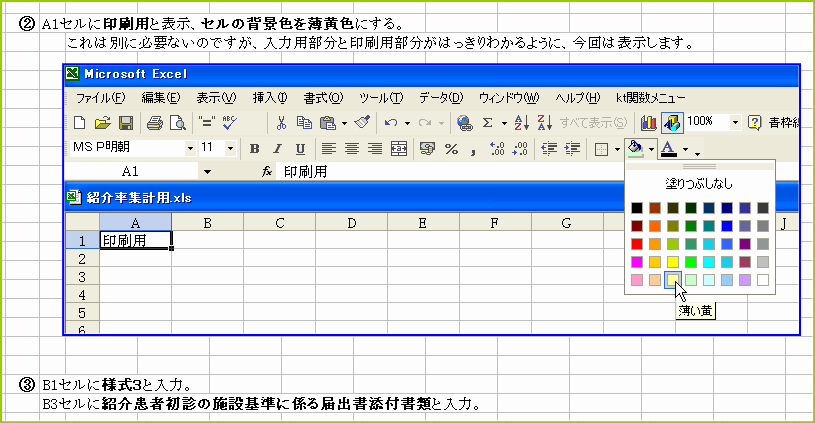Open the ファイル(F) menu

coord(100,98)
